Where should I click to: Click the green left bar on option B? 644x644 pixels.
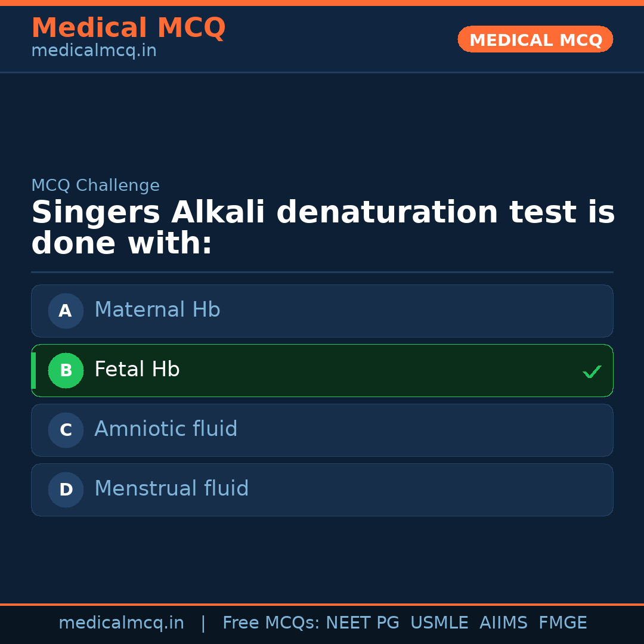point(33,370)
